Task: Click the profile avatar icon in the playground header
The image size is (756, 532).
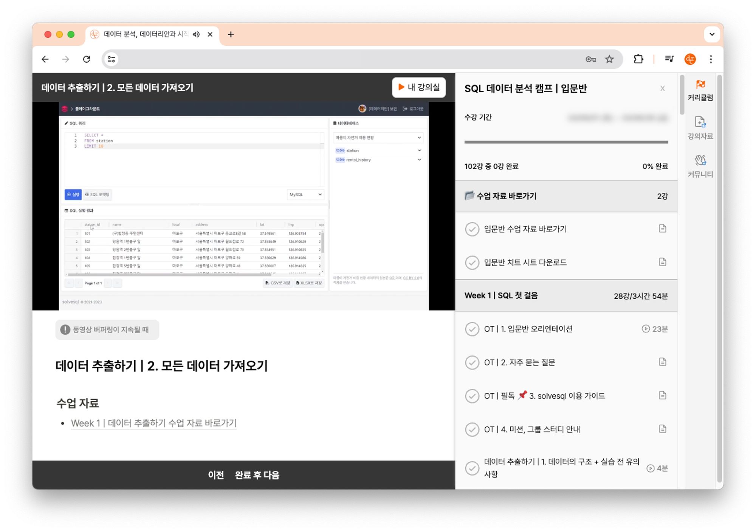Action: point(362,109)
